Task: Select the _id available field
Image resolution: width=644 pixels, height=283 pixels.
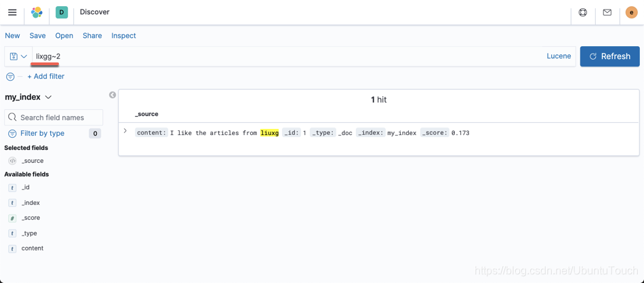Action: click(x=26, y=187)
